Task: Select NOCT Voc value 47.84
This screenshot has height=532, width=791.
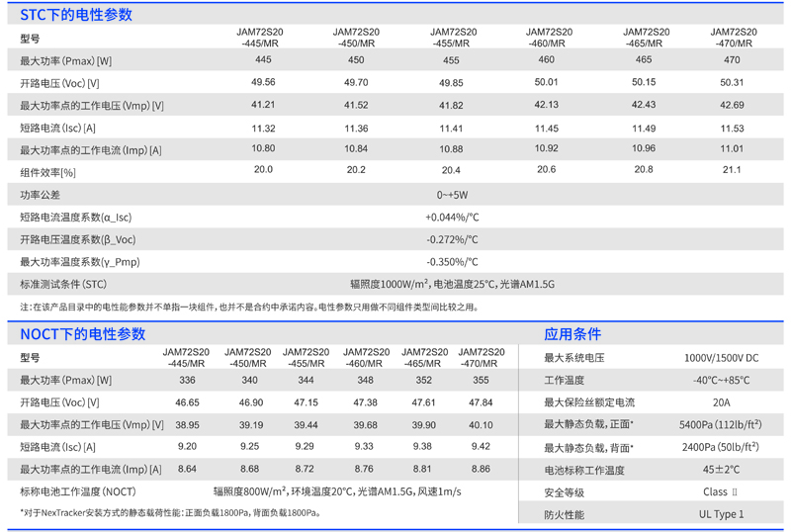Action: click(x=481, y=402)
